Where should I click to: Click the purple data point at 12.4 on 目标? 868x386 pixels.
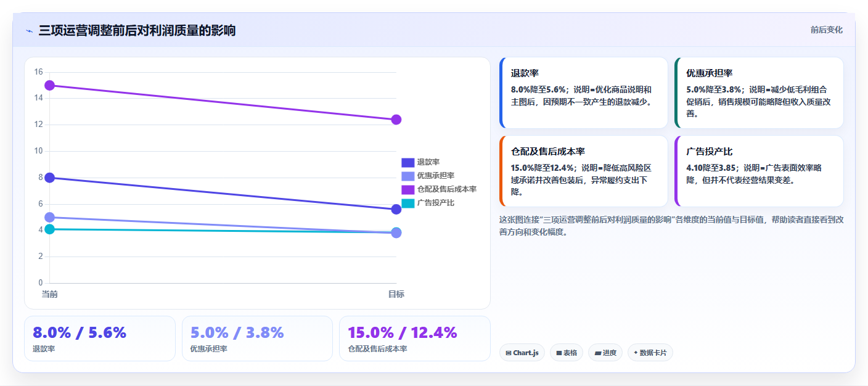coord(396,120)
